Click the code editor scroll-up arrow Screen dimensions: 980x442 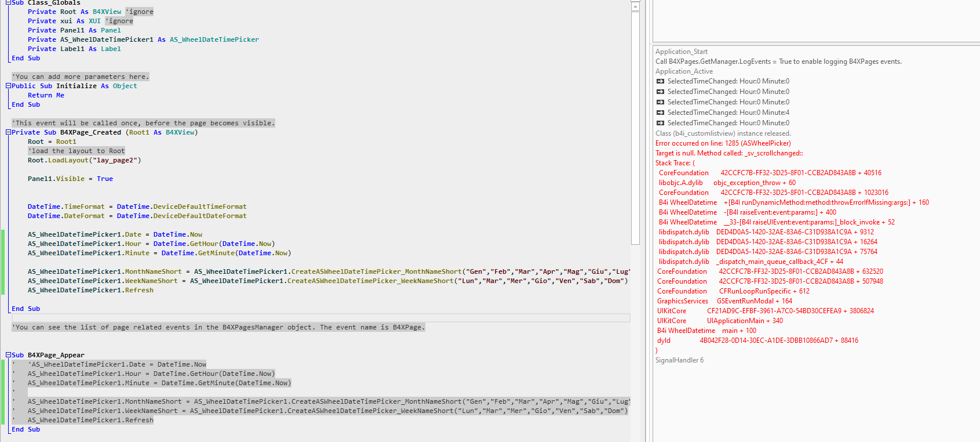(x=635, y=6)
